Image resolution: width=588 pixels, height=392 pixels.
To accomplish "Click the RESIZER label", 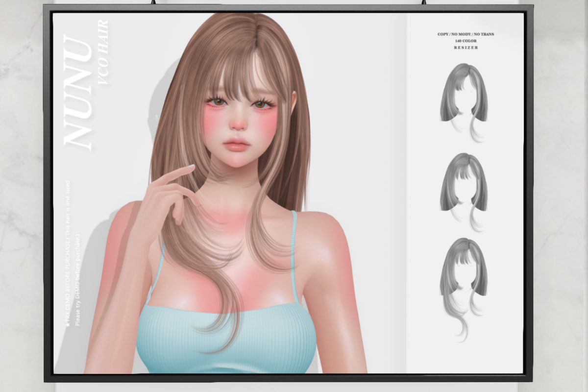I will click(x=465, y=48).
